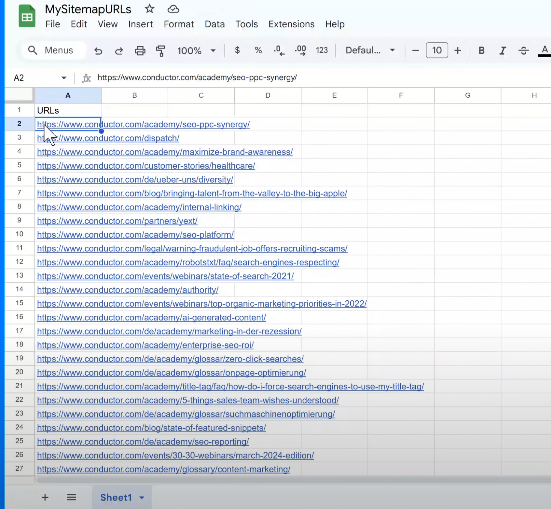
Task: Select column G header
Action: tap(467, 96)
